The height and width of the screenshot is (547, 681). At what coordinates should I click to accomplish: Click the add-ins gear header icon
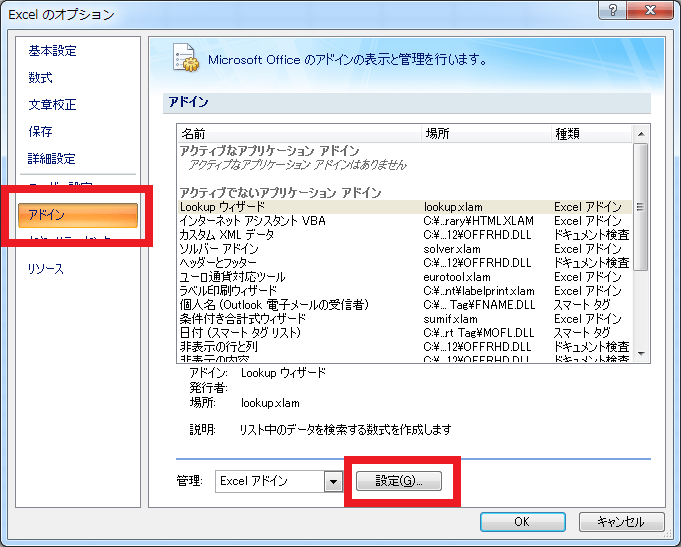(184, 58)
